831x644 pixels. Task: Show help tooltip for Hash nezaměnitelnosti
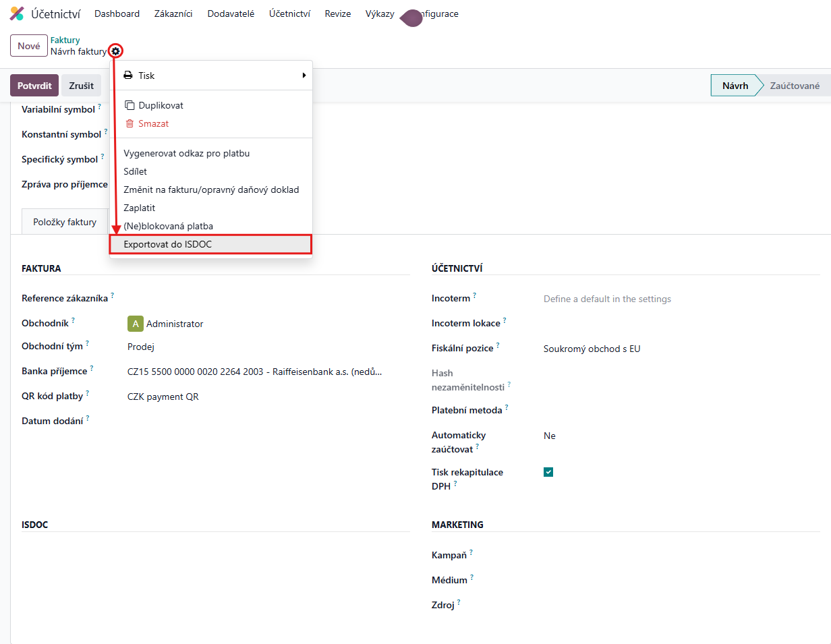[509, 384]
